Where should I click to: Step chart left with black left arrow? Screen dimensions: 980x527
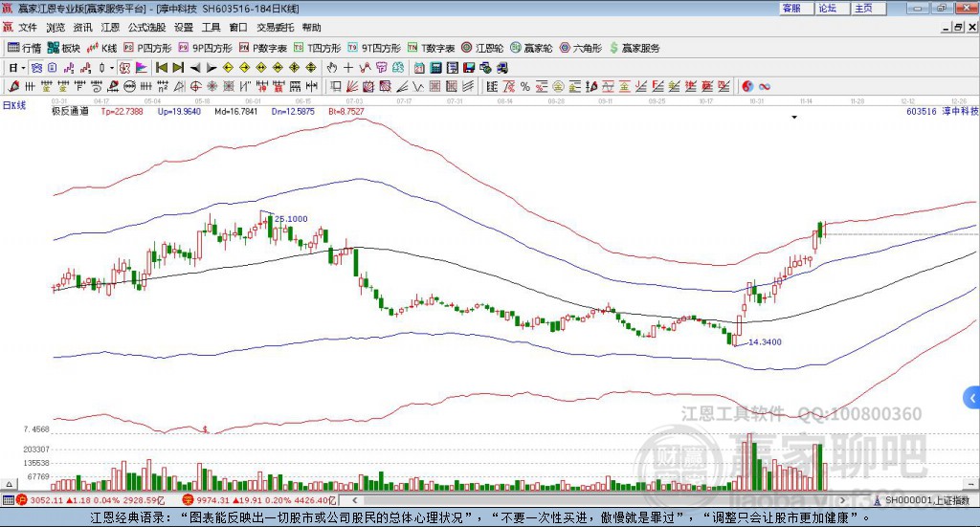coord(195,68)
